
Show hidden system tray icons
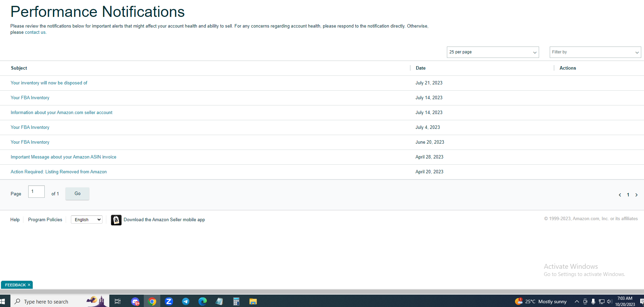(x=577, y=301)
